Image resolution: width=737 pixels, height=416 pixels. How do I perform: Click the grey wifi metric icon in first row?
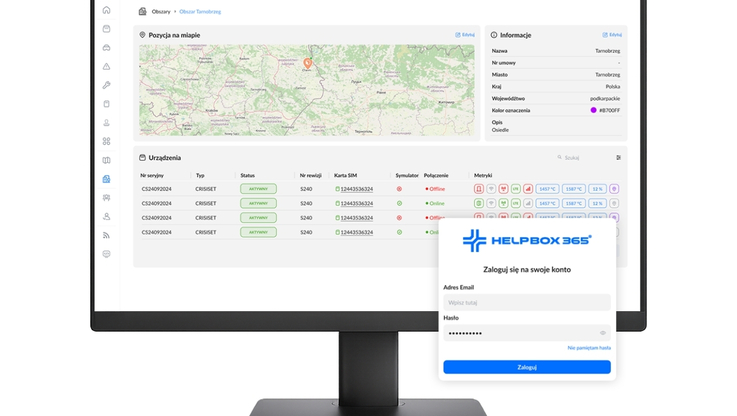(491, 189)
